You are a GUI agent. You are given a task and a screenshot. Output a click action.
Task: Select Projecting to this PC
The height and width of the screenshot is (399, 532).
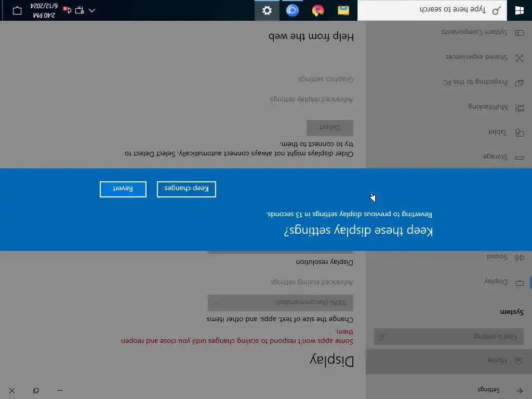pos(448,83)
